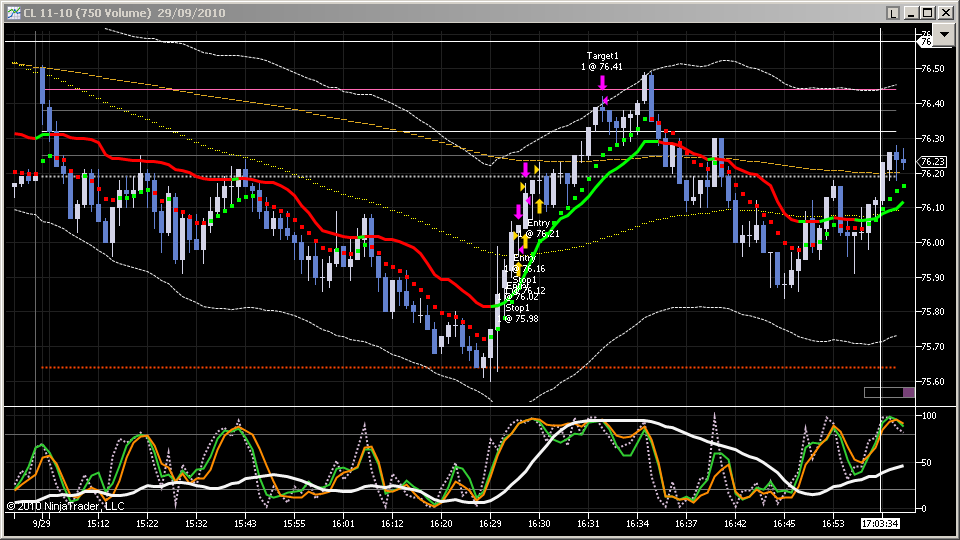Click the 16:12 time axis label

(x=392, y=523)
